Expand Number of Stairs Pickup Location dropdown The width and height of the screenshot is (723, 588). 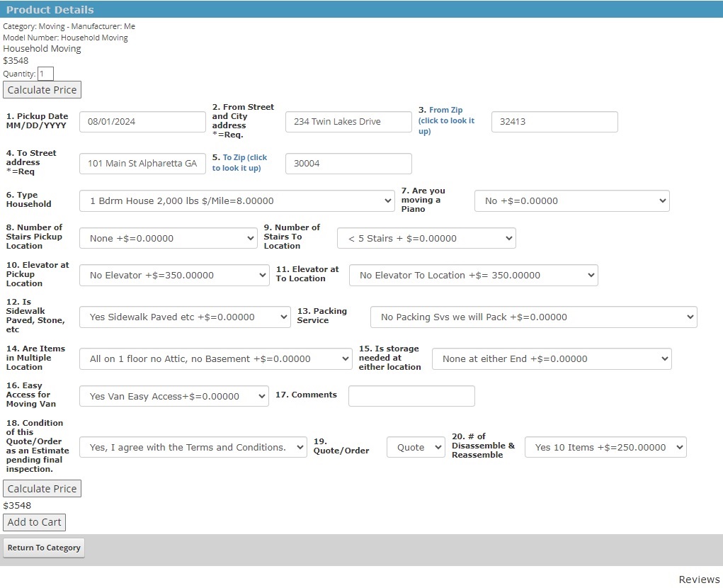[168, 239]
